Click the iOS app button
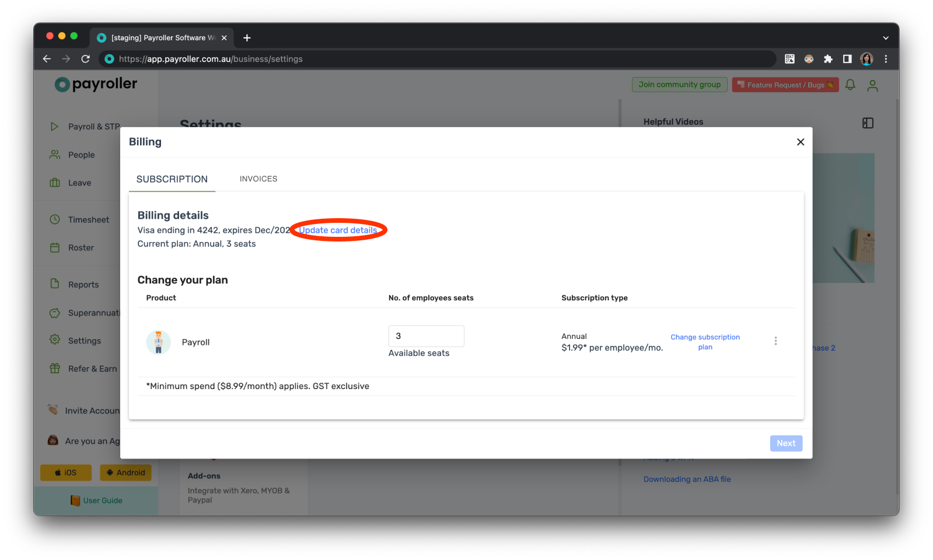 coord(66,473)
